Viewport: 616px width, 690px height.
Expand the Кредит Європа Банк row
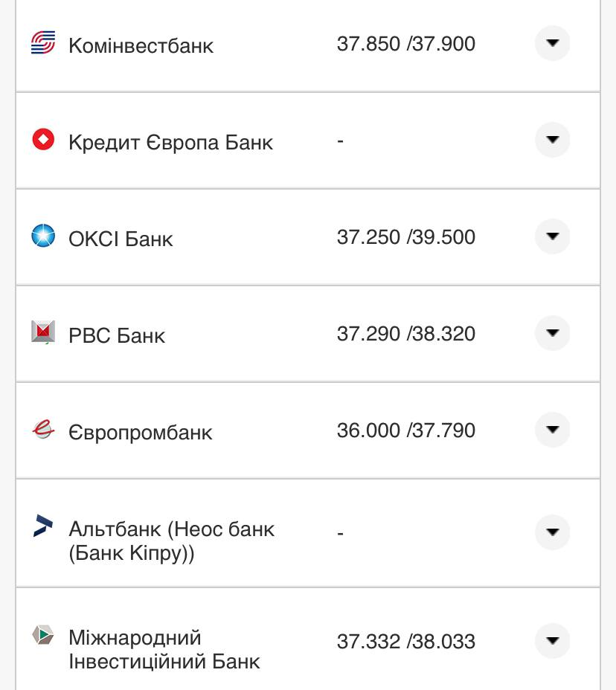[552, 140]
